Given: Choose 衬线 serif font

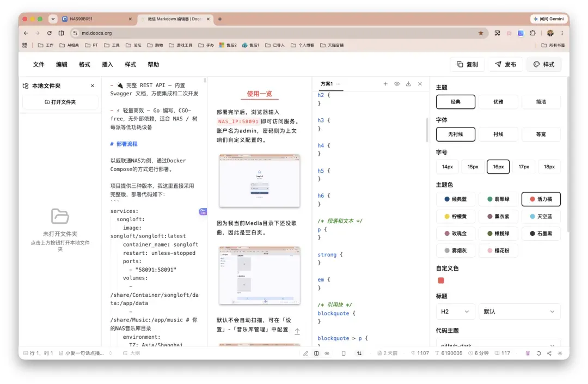Looking at the screenshot, I should pyautogui.click(x=498, y=134).
